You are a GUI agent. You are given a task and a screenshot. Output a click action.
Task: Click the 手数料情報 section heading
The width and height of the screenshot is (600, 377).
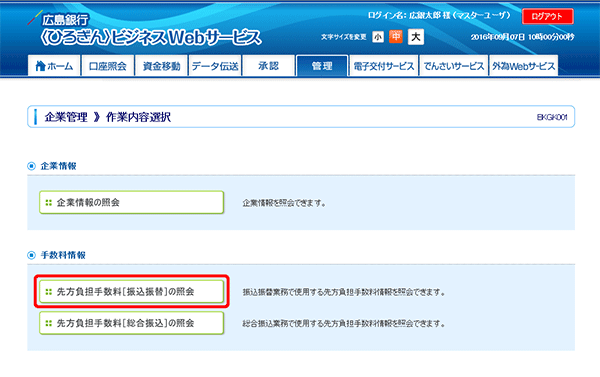click(63, 255)
